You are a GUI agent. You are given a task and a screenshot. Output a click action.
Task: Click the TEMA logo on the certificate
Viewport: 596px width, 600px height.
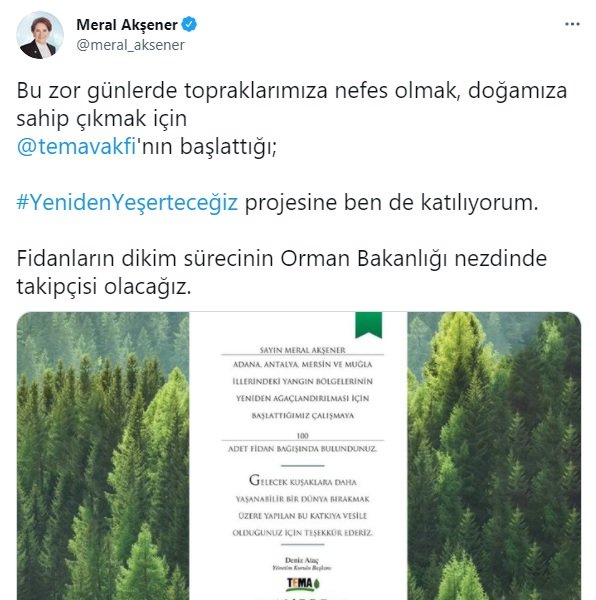click(x=303, y=584)
